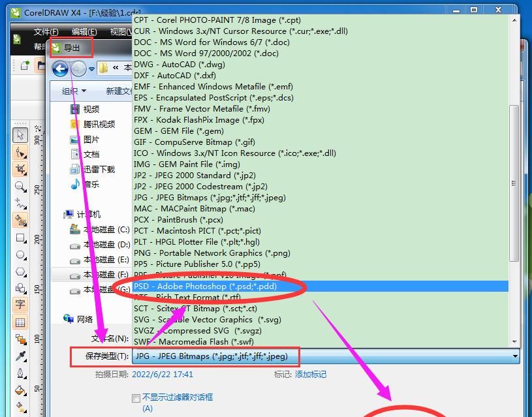Click the format list scrollbar up arrow
The image size is (532, 417).
pos(514,20)
